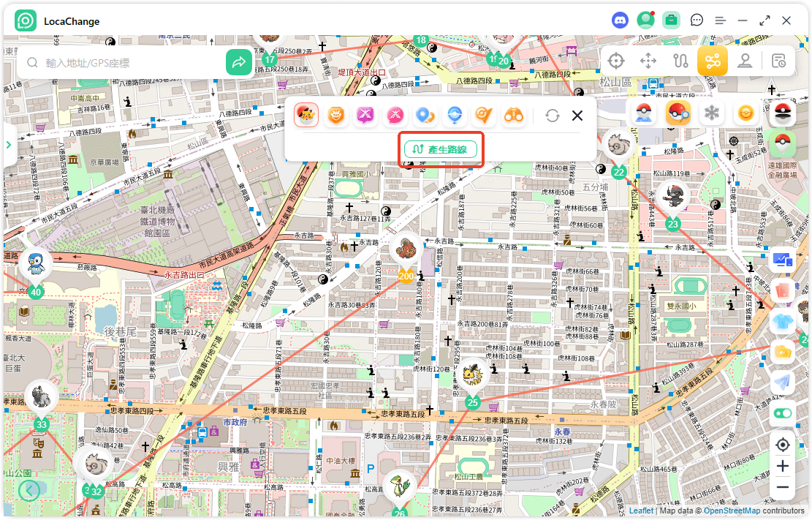Open the OpenStreetMap attribution link
The image size is (812, 520).
click(732, 510)
